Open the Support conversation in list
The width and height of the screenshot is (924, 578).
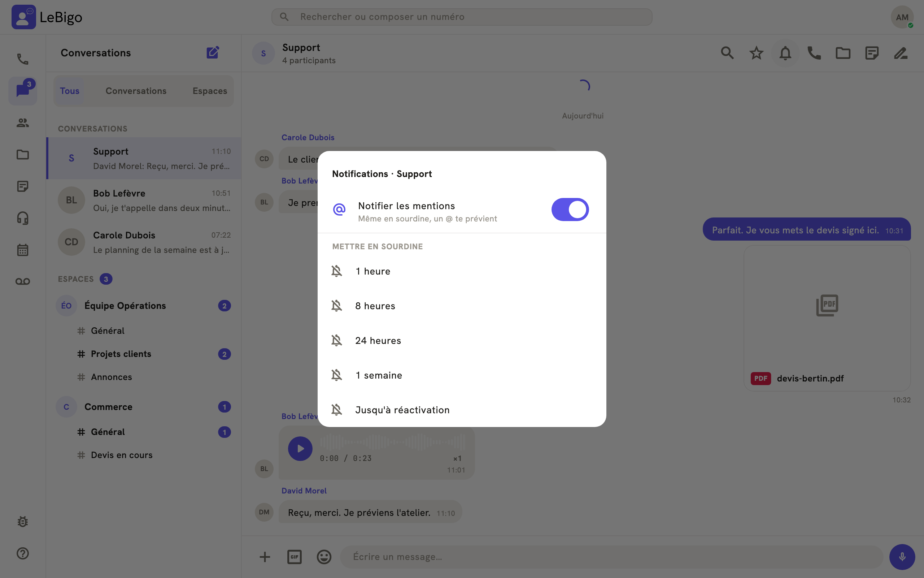[x=144, y=158]
